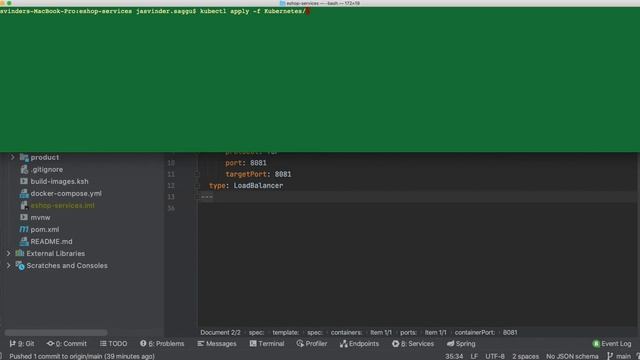Click the project panel horizontal scrollbar

click(x=56, y=332)
